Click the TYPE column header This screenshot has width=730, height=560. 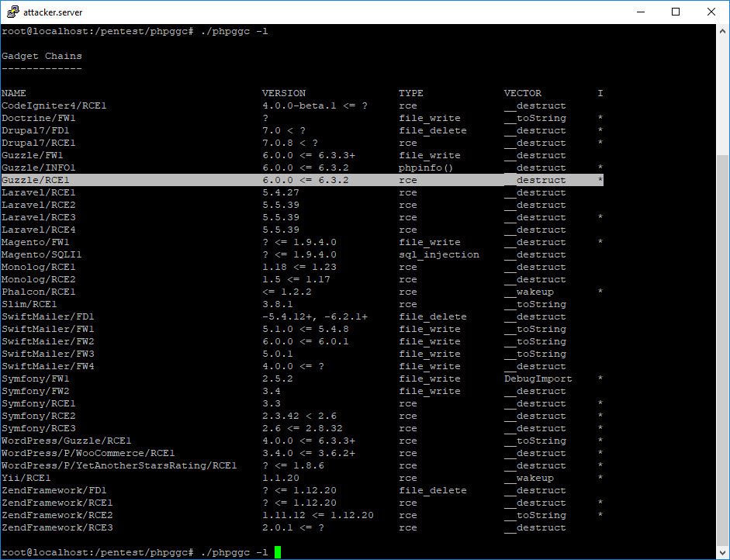click(411, 93)
